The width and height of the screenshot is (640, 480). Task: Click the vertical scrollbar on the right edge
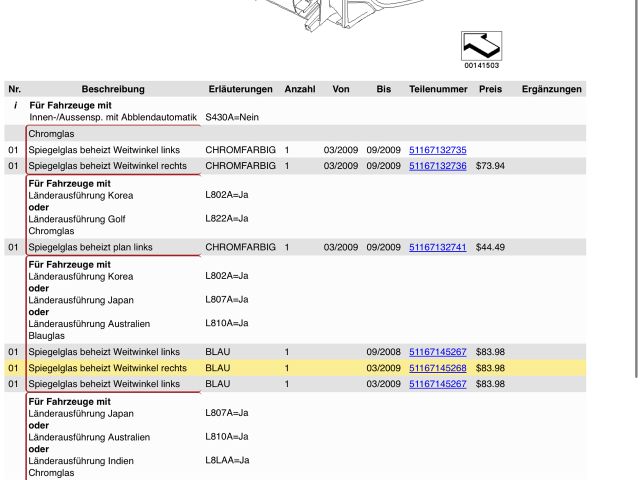click(x=636, y=200)
